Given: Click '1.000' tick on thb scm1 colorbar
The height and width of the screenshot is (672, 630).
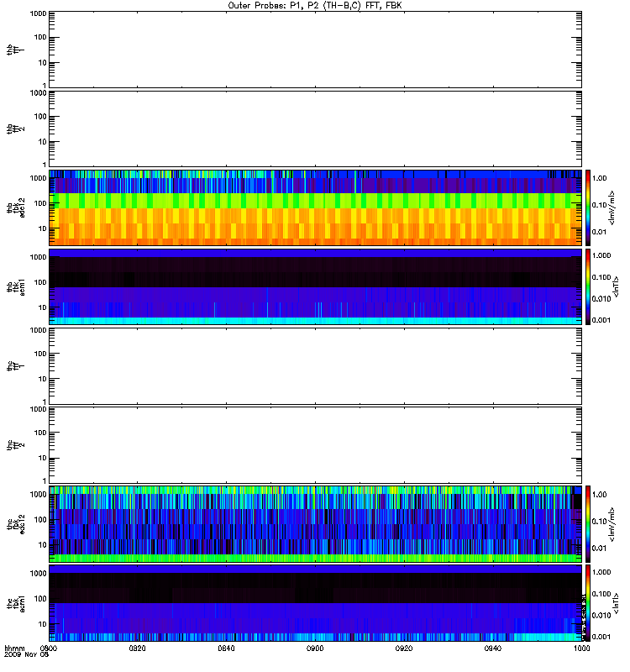Looking at the screenshot, I should pyautogui.click(x=601, y=255).
